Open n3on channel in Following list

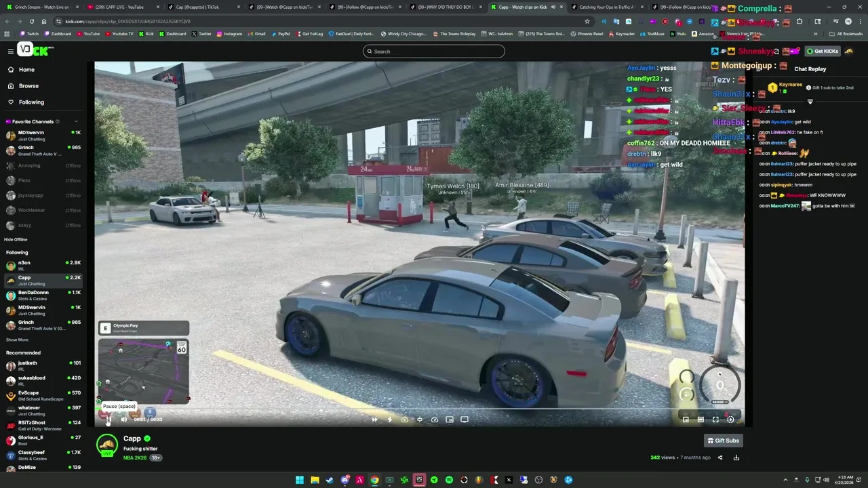tap(43, 266)
